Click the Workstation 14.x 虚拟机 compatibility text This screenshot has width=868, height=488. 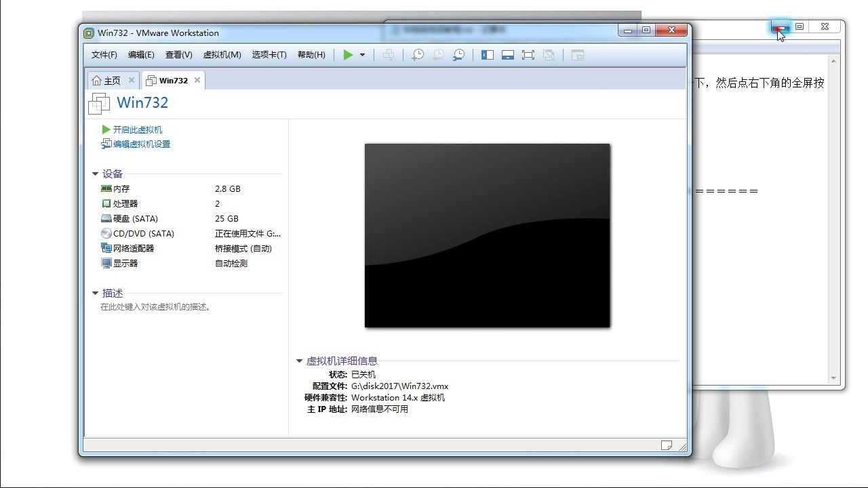click(x=398, y=397)
